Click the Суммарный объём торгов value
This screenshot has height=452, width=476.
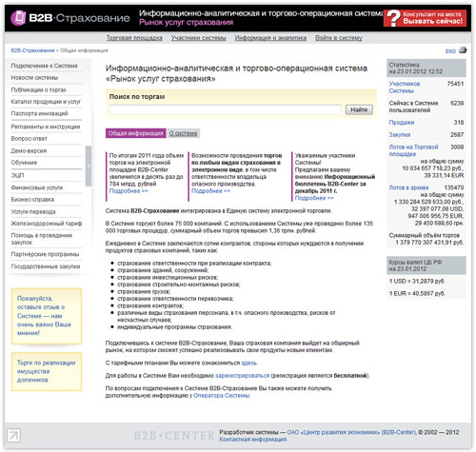(429, 243)
